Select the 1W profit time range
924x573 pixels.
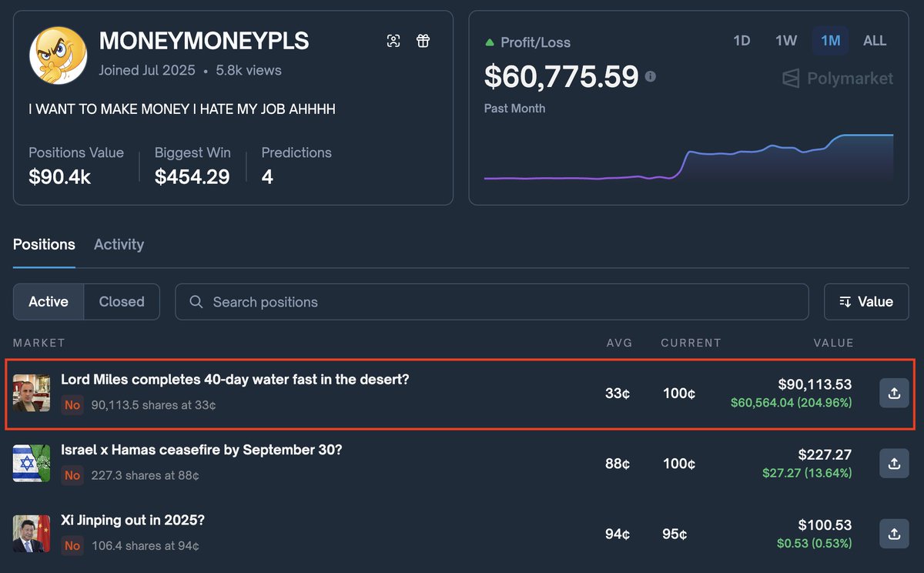click(x=785, y=41)
